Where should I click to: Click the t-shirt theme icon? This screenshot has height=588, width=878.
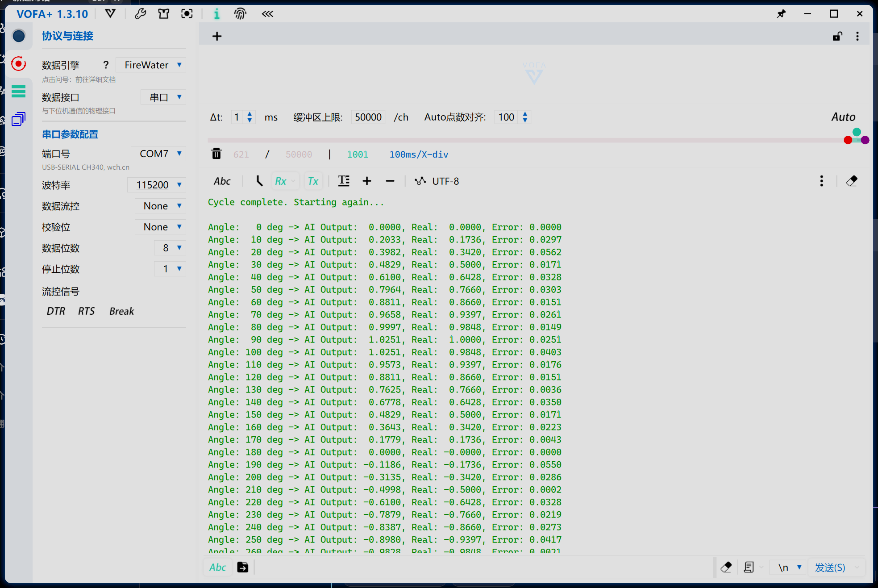163,14
